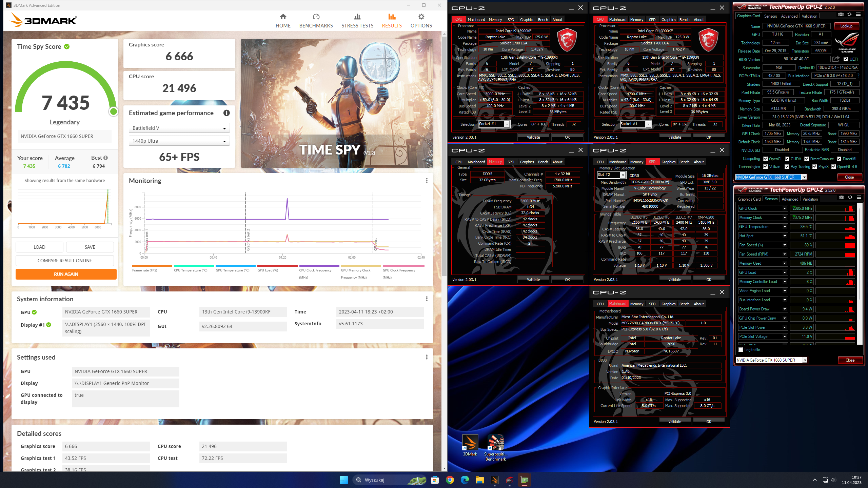Open Microsoft Edge from taskbar
This screenshot has width=868, height=488.
click(465, 480)
